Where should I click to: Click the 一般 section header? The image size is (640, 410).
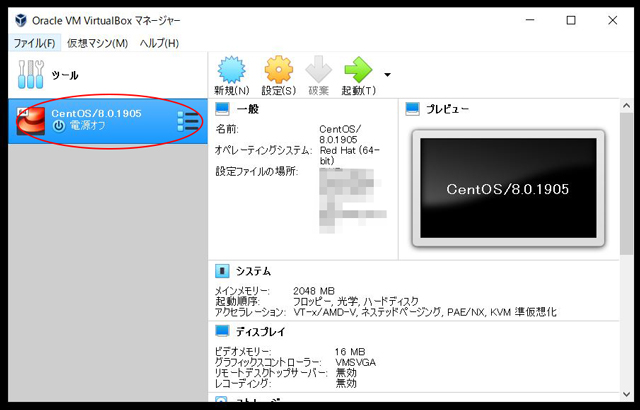[x=247, y=109]
